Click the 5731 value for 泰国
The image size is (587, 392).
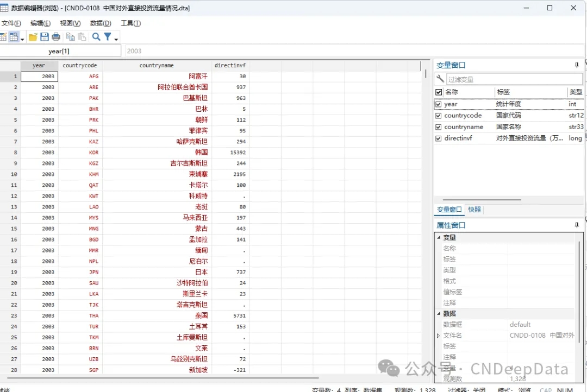click(x=230, y=315)
